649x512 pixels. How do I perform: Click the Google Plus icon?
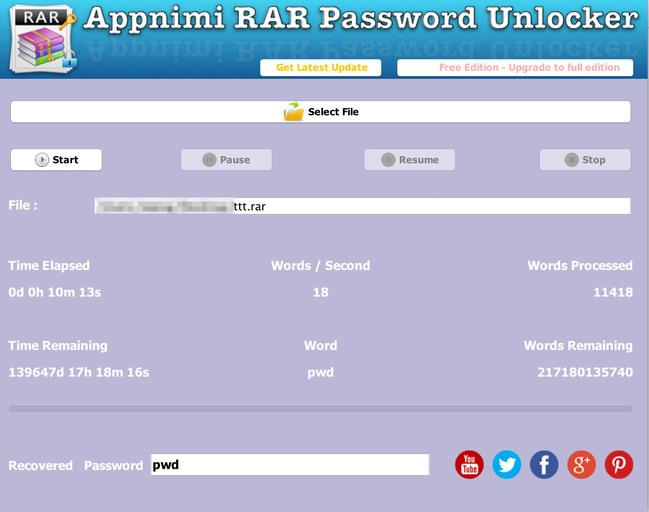581,464
